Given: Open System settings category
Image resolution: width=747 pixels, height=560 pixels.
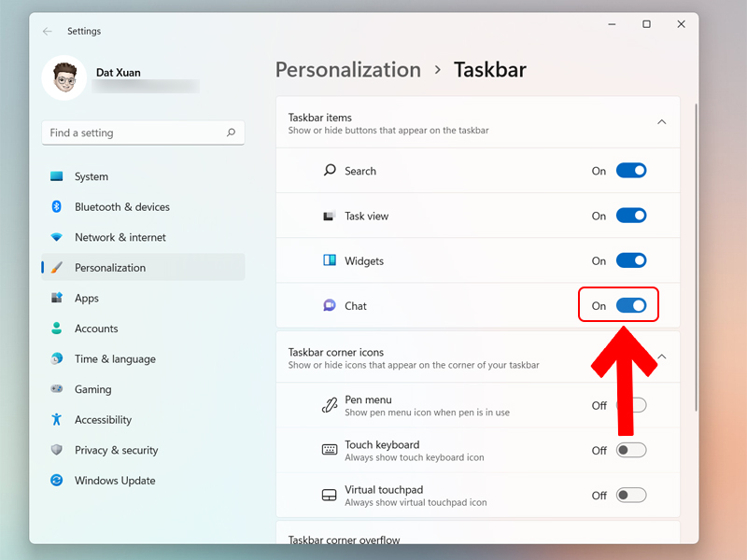Looking at the screenshot, I should click(143, 176).
